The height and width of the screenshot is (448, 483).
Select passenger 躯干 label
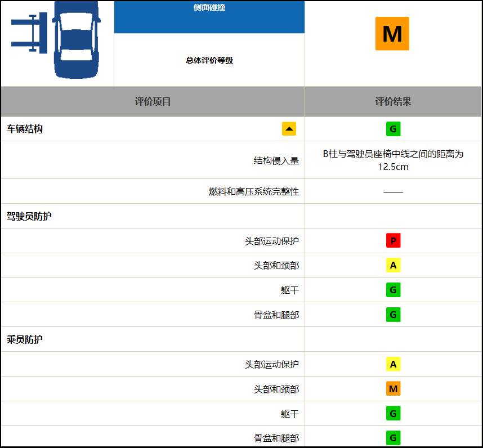(290, 414)
